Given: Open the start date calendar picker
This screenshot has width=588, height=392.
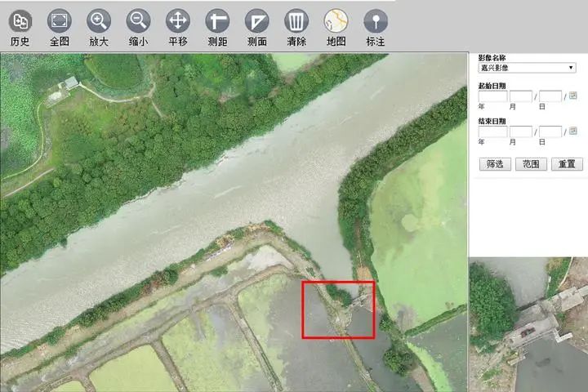Looking at the screenshot, I should coord(573,96).
